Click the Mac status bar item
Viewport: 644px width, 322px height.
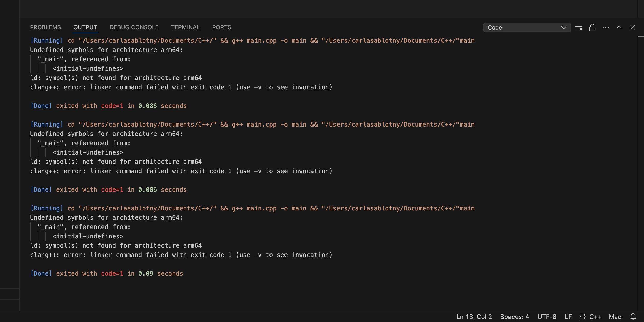click(615, 316)
